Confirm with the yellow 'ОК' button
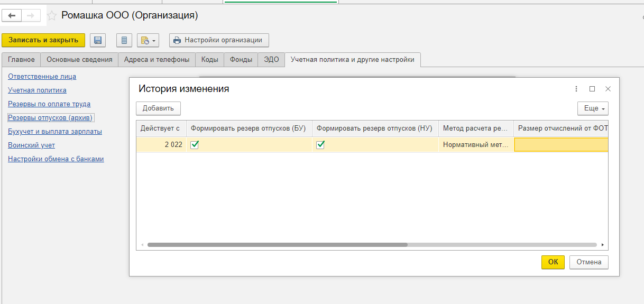 click(553, 262)
